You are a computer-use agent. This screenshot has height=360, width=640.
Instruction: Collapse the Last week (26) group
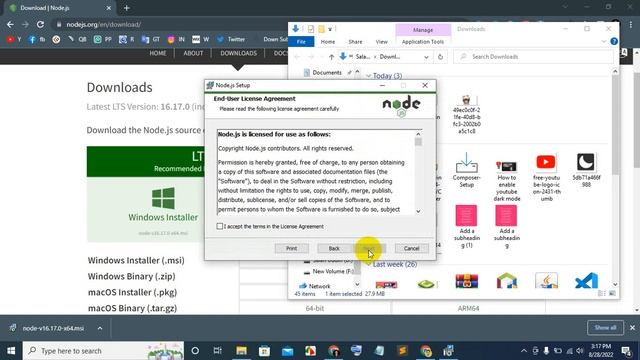click(x=369, y=264)
